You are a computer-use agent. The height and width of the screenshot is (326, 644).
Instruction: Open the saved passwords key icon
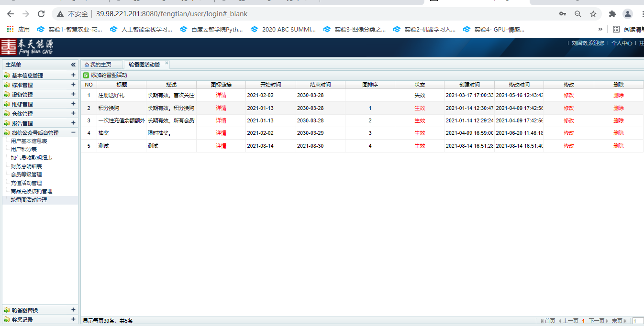563,14
